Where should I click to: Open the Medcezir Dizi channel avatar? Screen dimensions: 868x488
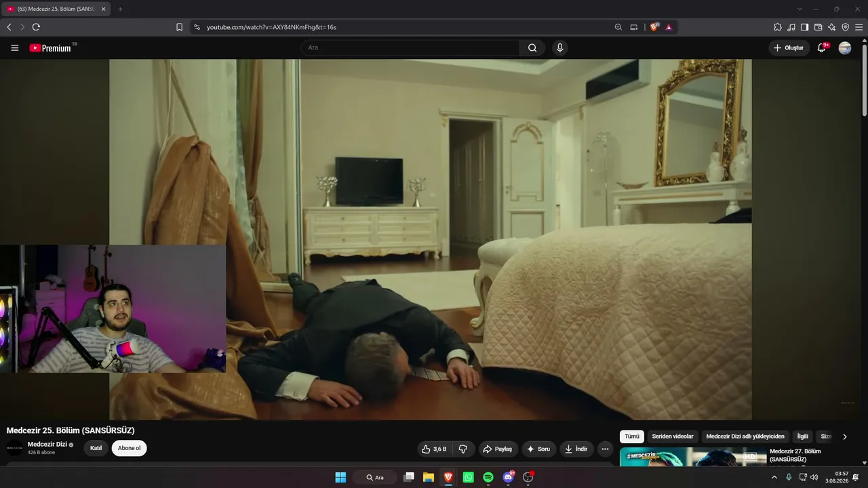pyautogui.click(x=14, y=448)
